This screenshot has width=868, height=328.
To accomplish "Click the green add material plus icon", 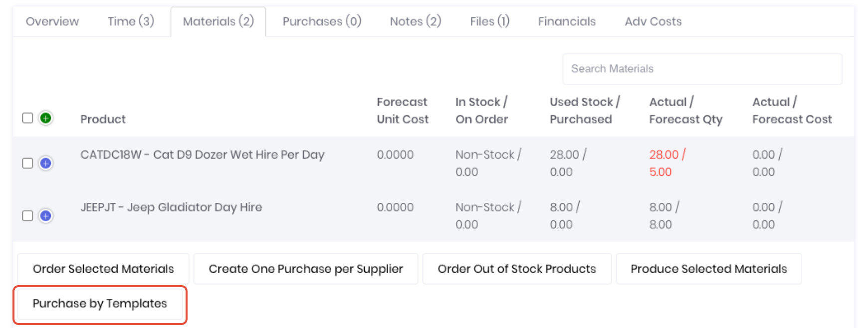I will (46, 118).
